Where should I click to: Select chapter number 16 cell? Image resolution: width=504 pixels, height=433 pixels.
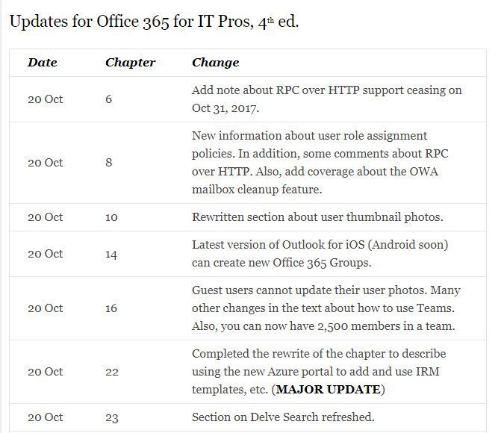(x=111, y=308)
